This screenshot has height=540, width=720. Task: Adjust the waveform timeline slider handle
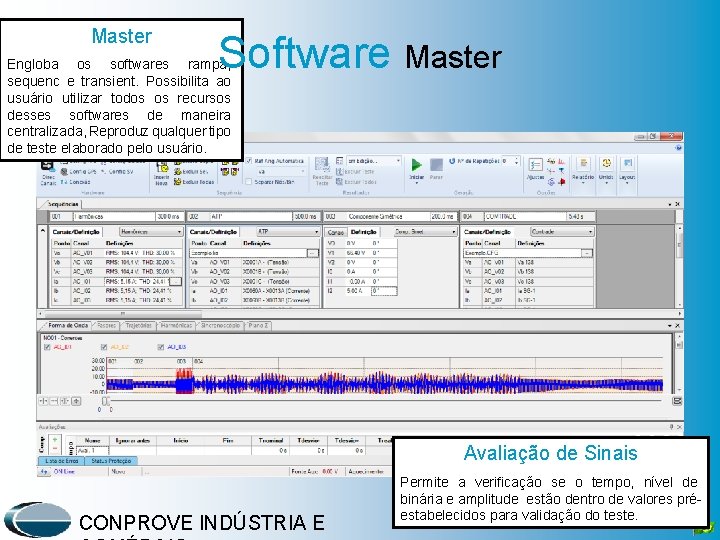(x=106, y=401)
